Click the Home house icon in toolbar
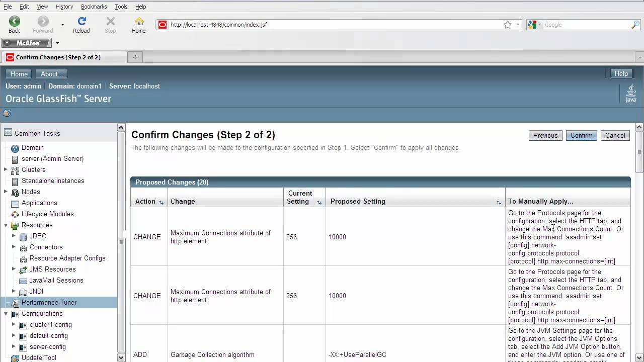 (x=139, y=21)
